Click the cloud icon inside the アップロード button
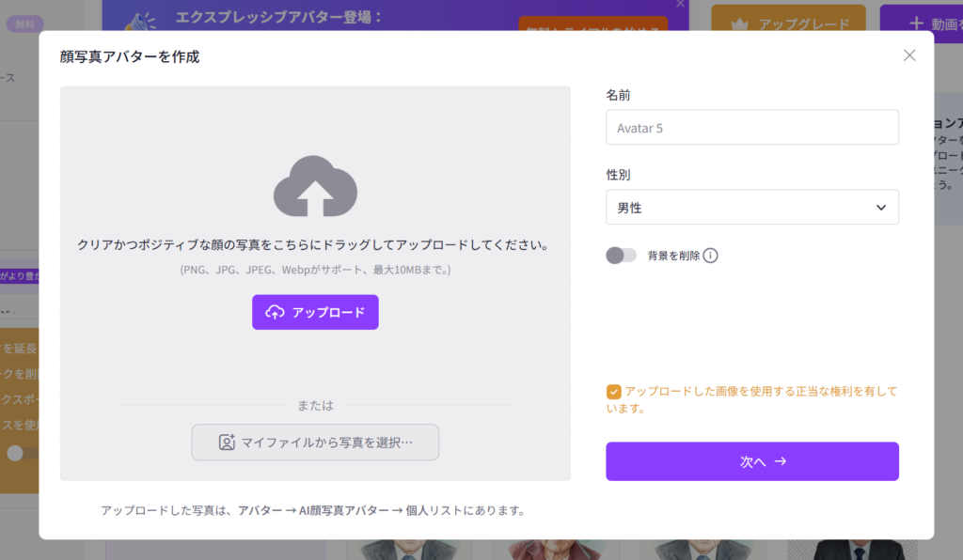 (275, 312)
